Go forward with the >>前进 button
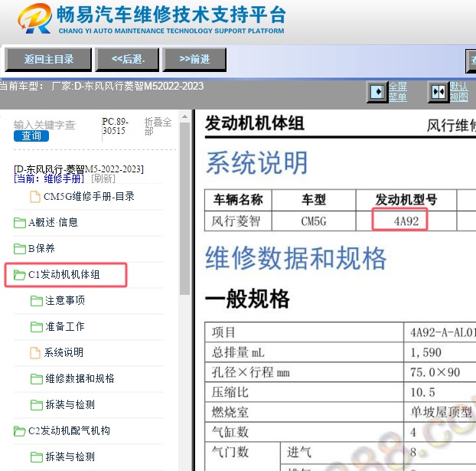The height and width of the screenshot is (471, 476). tap(194, 59)
